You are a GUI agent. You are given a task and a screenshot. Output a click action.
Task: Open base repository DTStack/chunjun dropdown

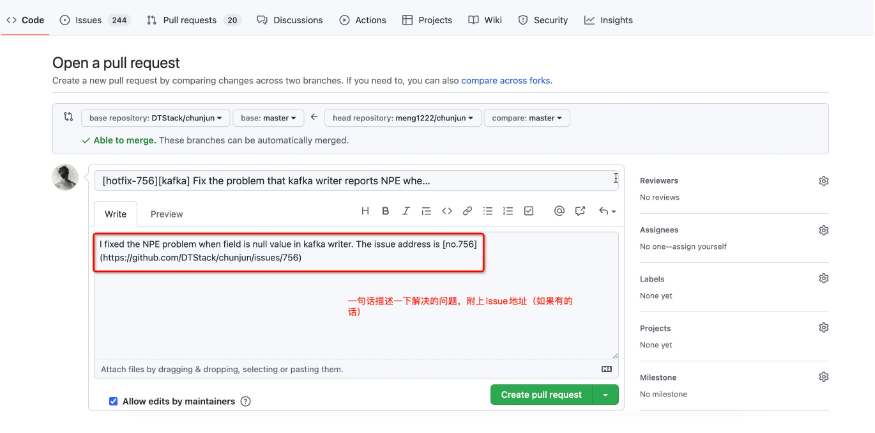click(155, 118)
